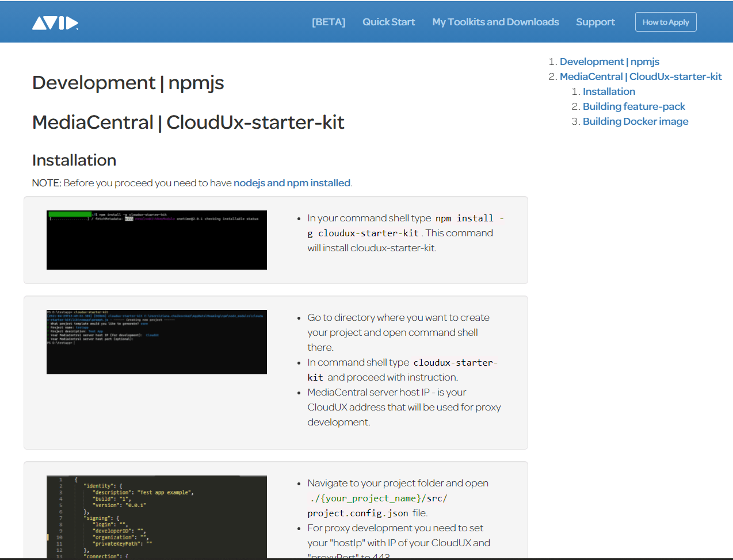The height and width of the screenshot is (560, 733).
Task: Jump to Building feature-pack section
Action: [633, 106]
